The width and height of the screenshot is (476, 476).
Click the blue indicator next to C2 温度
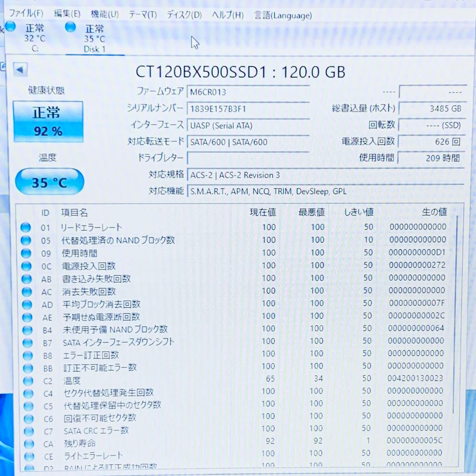click(x=26, y=379)
